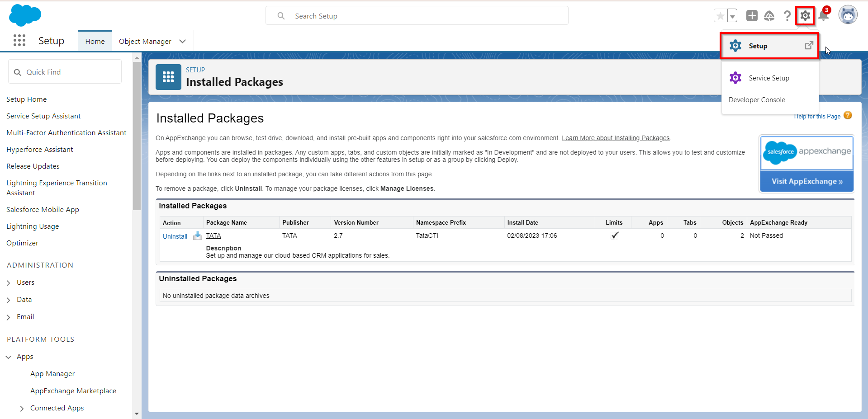Screen dimensions: 868x419
Task: Click the Install Date column header
Action: (x=522, y=222)
